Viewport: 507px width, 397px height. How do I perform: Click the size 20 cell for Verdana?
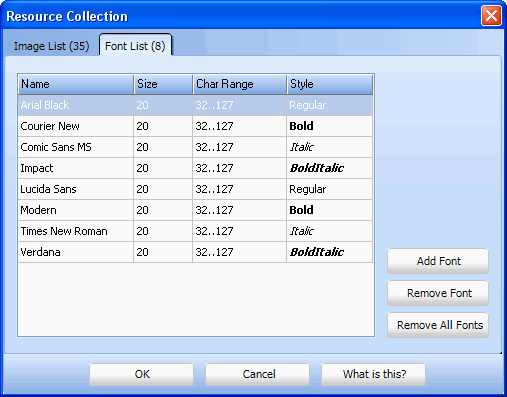(x=163, y=252)
